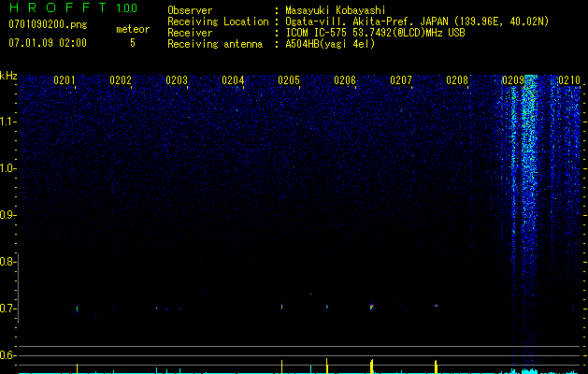Click the ICOM IC-575 53.7492 MHz USB text

coord(375,33)
